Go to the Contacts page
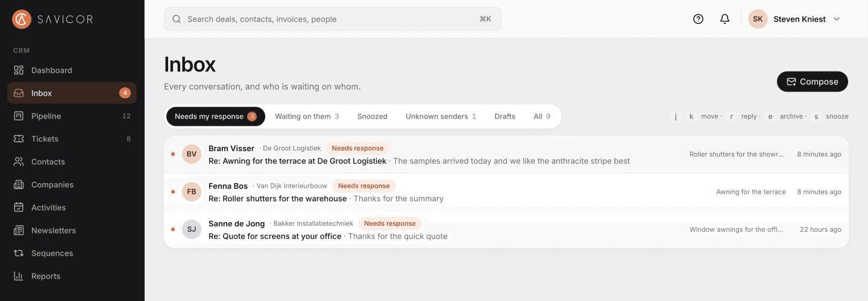This screenshot has width=868, height=301. (x=72, y=162)
